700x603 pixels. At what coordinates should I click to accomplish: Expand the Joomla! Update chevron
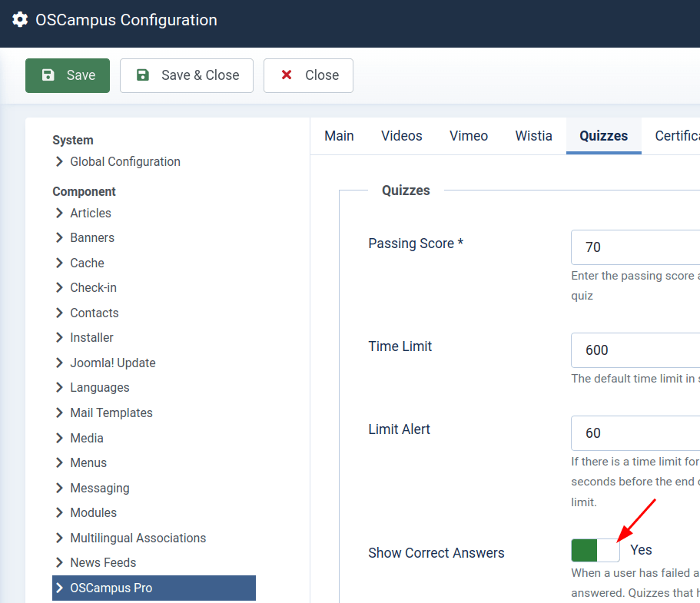(x=59, y=363)
